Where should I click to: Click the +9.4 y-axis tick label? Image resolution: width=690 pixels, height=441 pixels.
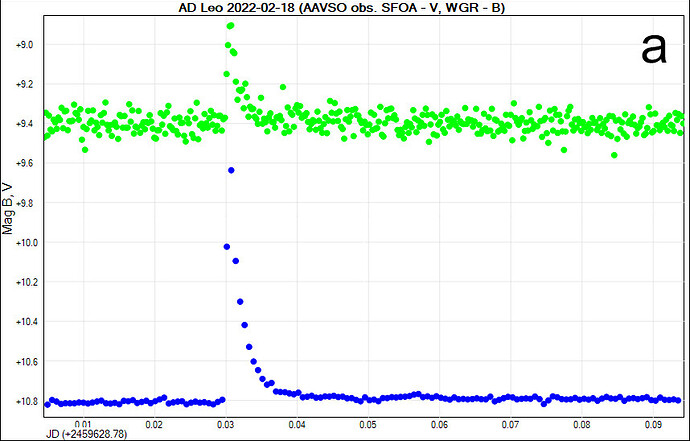[26, 124]
